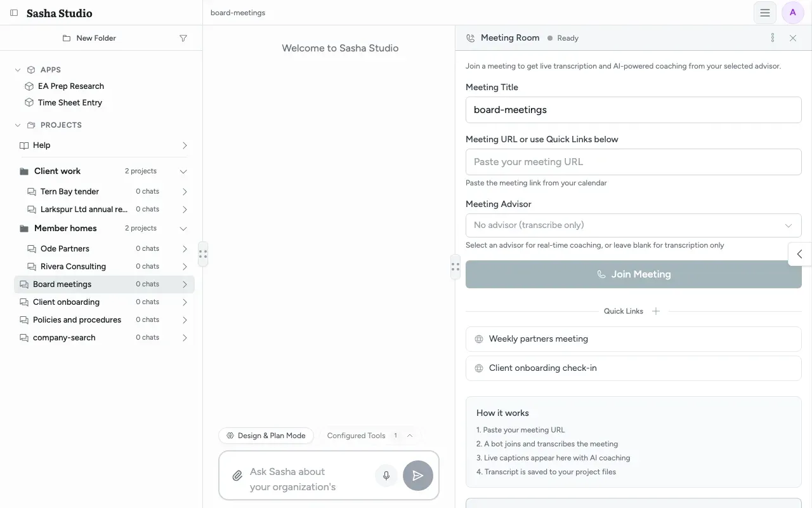The width and height of the screenshot is (812, 508).
Task: Open the hamburger menu in the top bar
Action: [765, 13]
